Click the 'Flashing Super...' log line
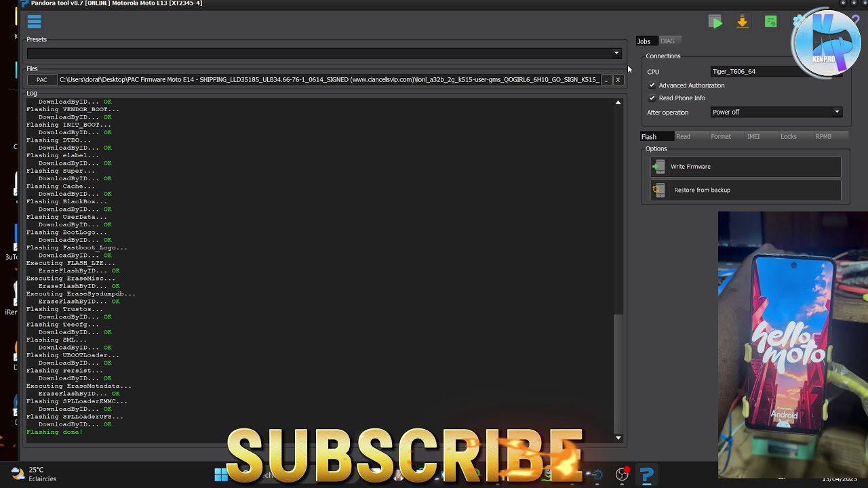Viewport: 868px width, 488px height. (x=60, y=171)
